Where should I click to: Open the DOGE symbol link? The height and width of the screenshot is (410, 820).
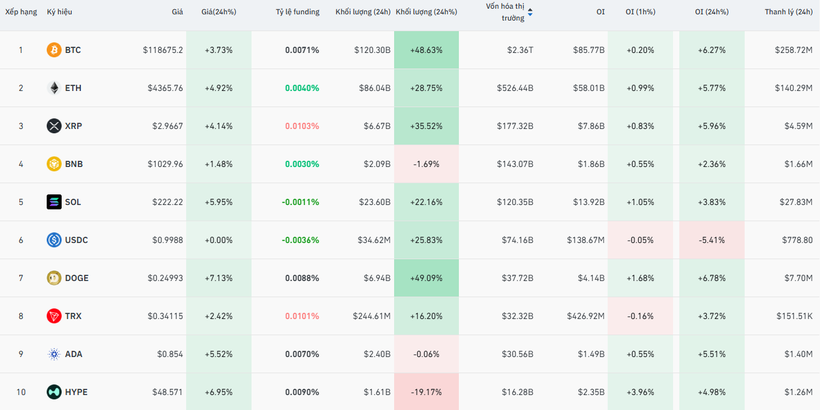[x=77, y=278]
